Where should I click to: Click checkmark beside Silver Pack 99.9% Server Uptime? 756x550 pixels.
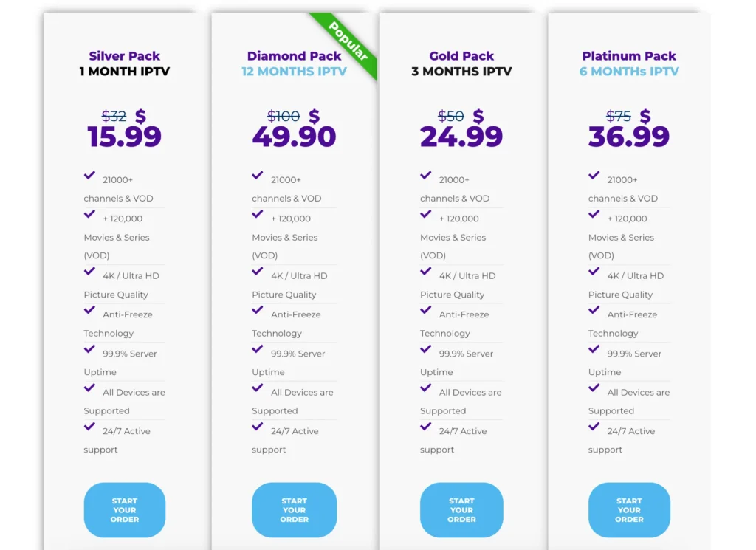point(89,348)
